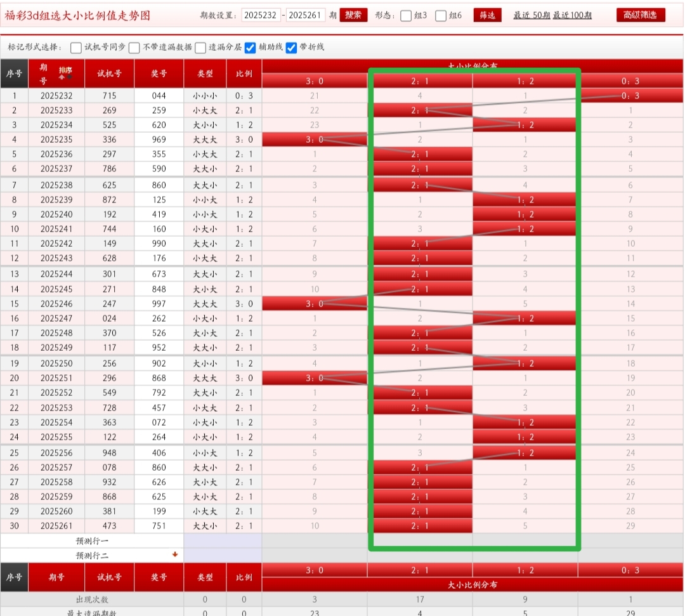
Task: Click the top 0:3 column header
Action: [x=630, y=81]
